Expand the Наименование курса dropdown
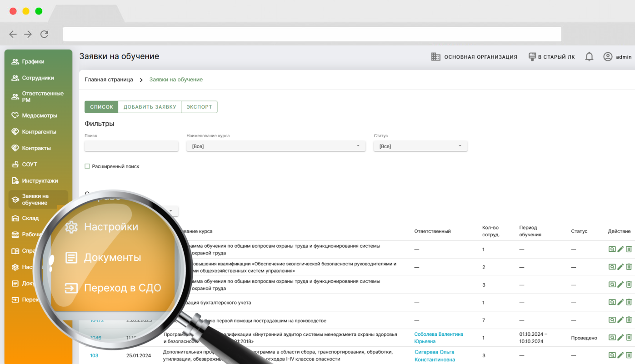The width and height of the screenshot is (635, 364). pyautogui.click(x=275, y=146)
